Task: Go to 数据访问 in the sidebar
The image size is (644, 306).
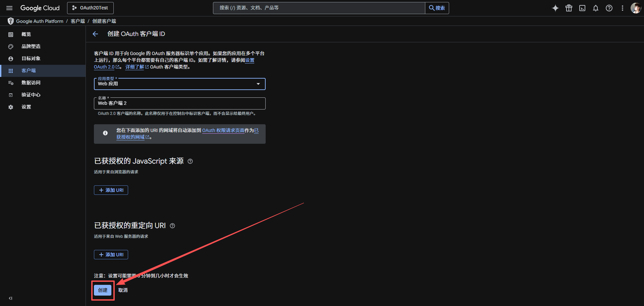Action: (x=31, y=83)
